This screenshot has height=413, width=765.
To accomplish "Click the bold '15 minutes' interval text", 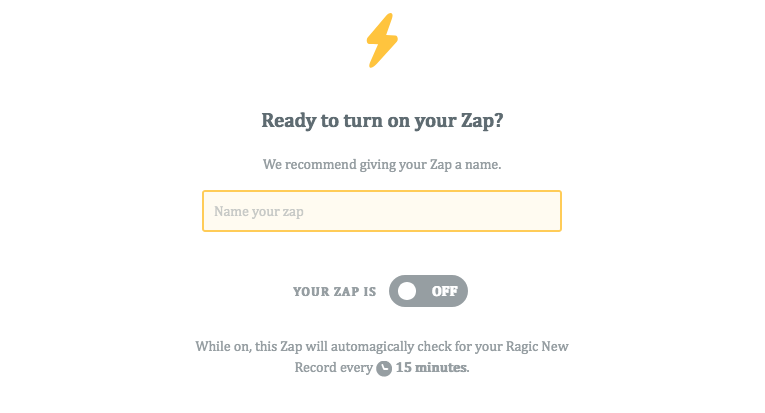I will coord(431,367).
